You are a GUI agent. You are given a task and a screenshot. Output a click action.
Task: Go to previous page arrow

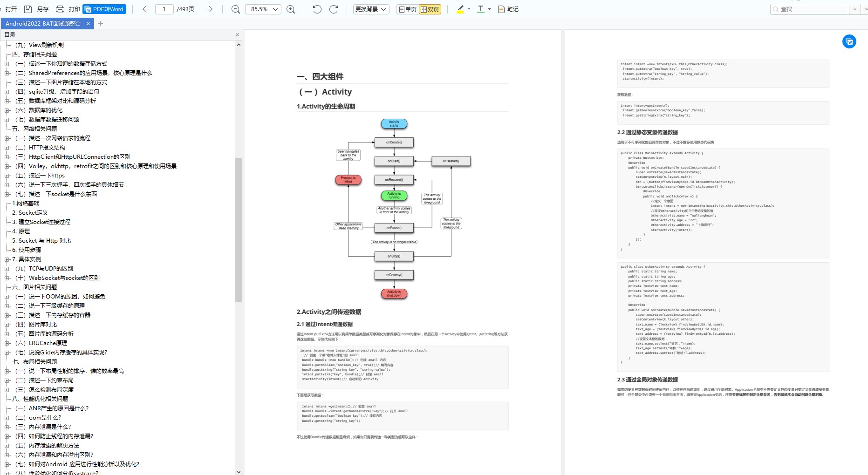click(145, 9)
